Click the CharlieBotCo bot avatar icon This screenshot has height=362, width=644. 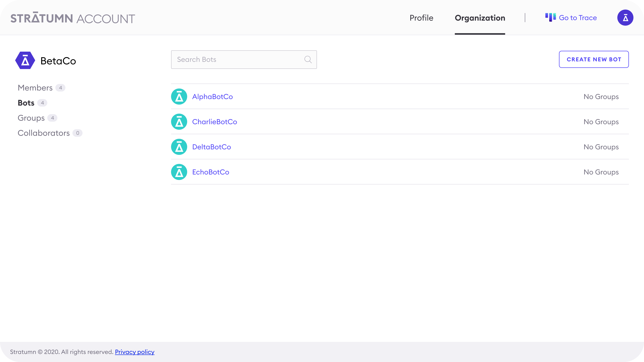point(179,122)
